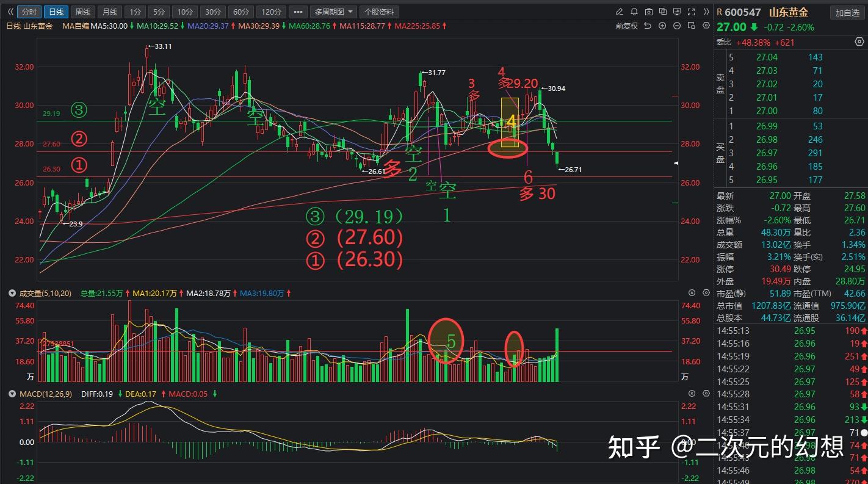868x484 pixels.
Task: Open more periods via ellipsis button
Action: [298, 12]
